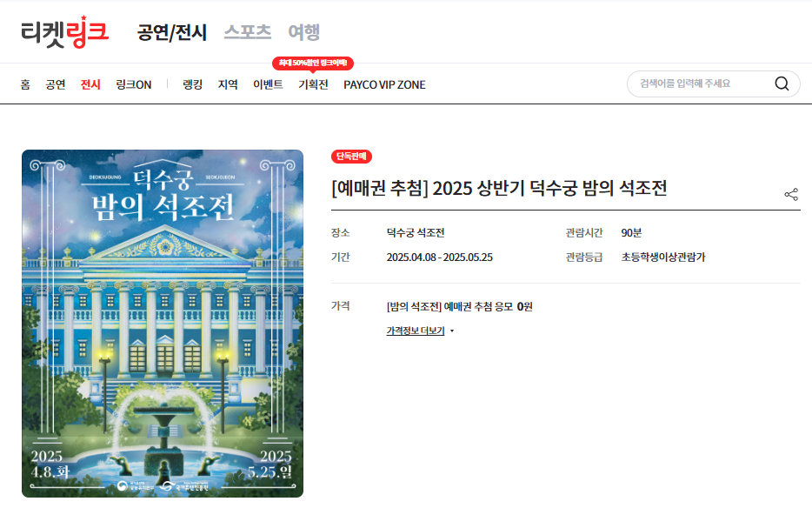Open the 이벤트 menu
This screenshot has height=508, width=812.
269,84
